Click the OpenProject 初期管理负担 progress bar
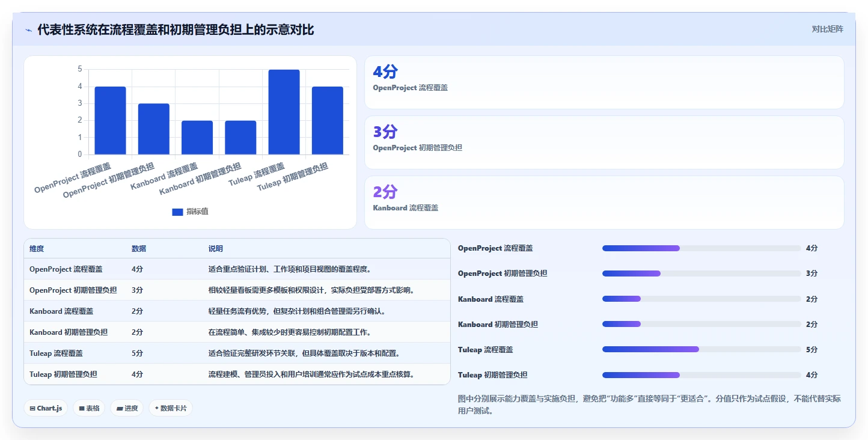Image resolution: width=868 pixels, height=440 pixels. (x=701, y=273)
